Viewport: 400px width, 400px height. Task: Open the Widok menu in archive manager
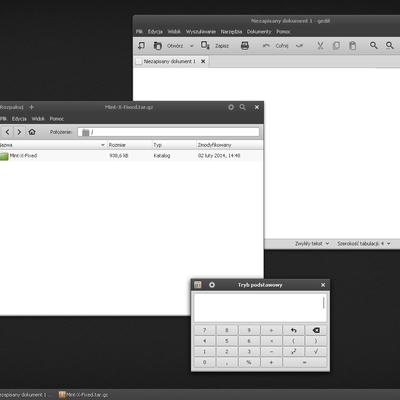click(x=38, y=119)
